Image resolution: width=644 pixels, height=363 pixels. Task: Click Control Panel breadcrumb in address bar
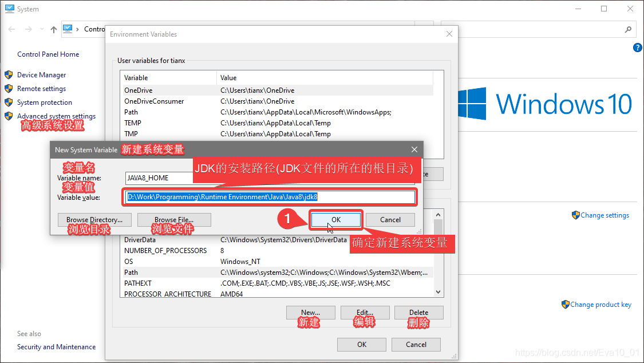pos(94,29)
